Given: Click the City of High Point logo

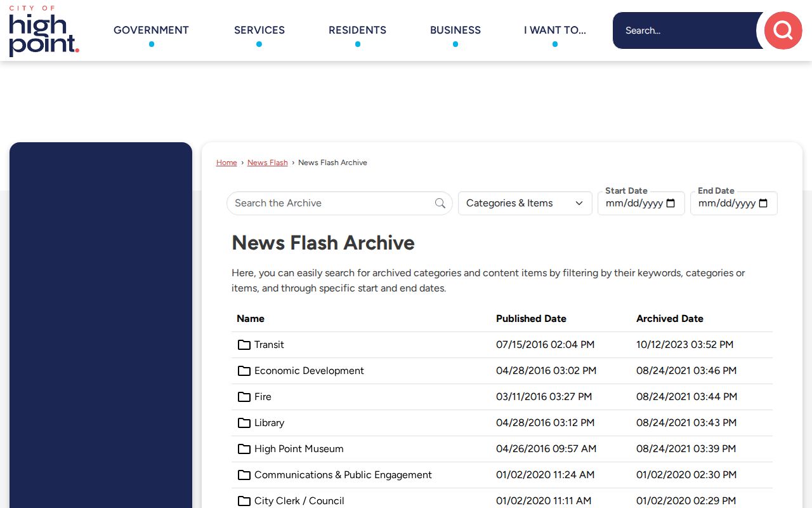Looking at the screenshot, I should point(44,31).
